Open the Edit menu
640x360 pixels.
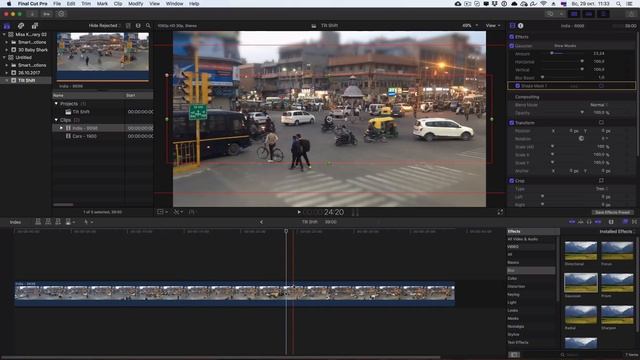(x=71, y=4)
